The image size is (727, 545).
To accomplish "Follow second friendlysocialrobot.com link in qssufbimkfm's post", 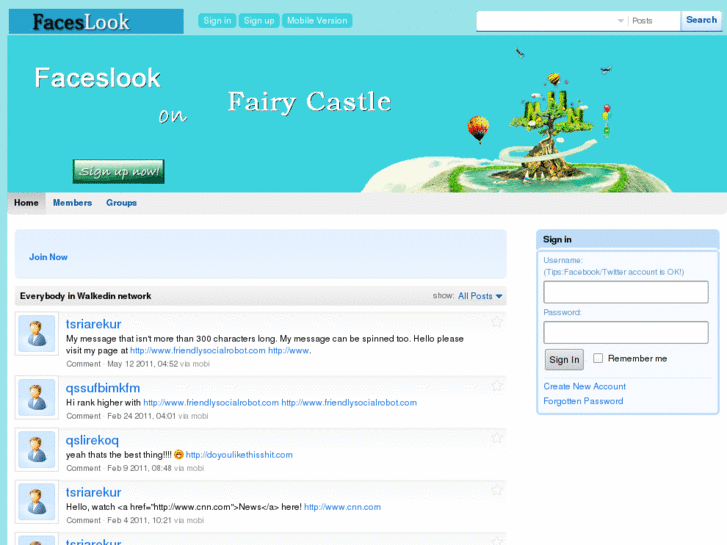I will click(x=349, y=403).
